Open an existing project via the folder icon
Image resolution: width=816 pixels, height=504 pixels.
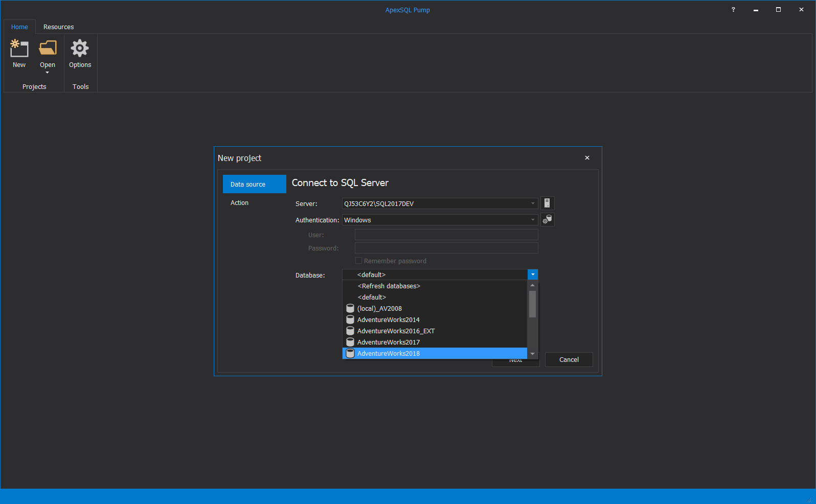pyautogui.click(x=48, y=49)
